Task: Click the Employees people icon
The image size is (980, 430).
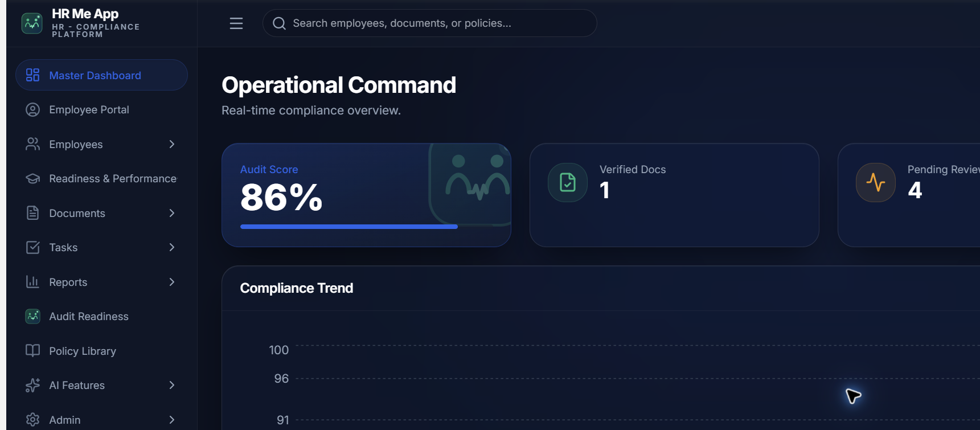Action: [33, 144]
